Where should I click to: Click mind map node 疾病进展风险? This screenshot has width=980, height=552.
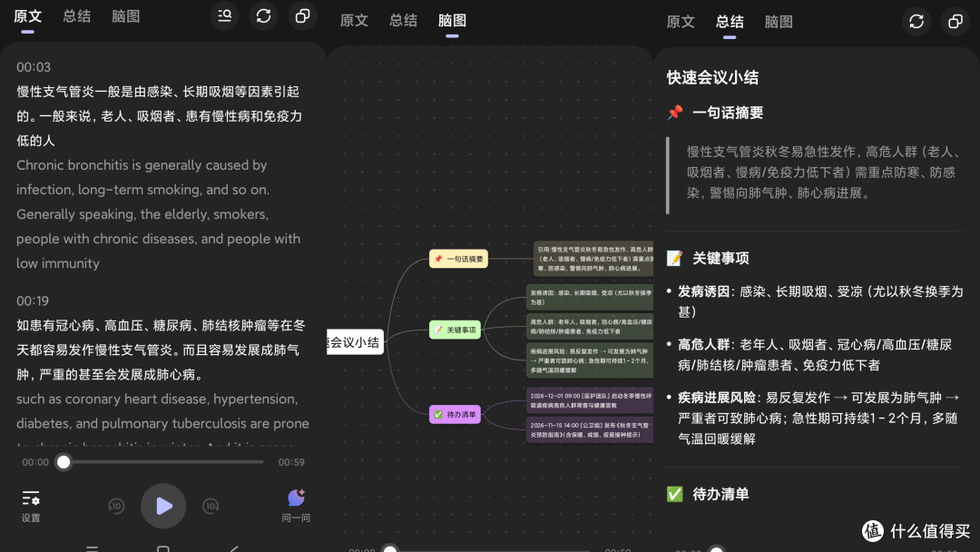[x=590, y=360]
